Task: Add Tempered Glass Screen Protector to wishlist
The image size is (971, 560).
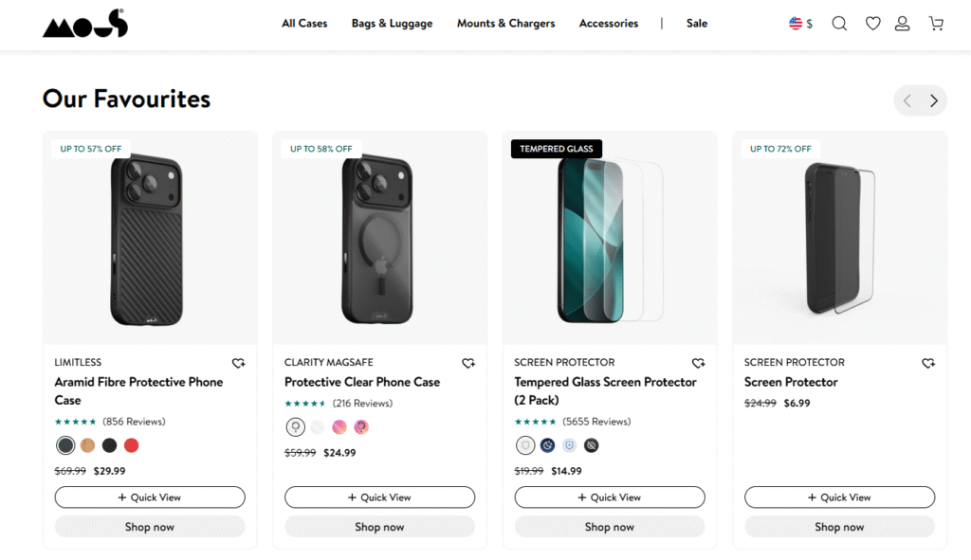Action: click(x=699, y=363)
